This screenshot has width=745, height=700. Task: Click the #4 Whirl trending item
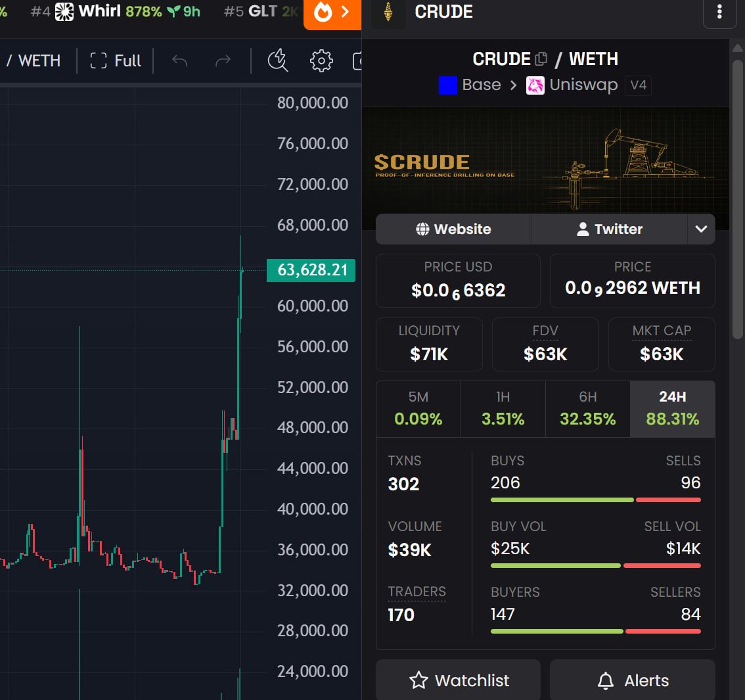pos(116,11)
